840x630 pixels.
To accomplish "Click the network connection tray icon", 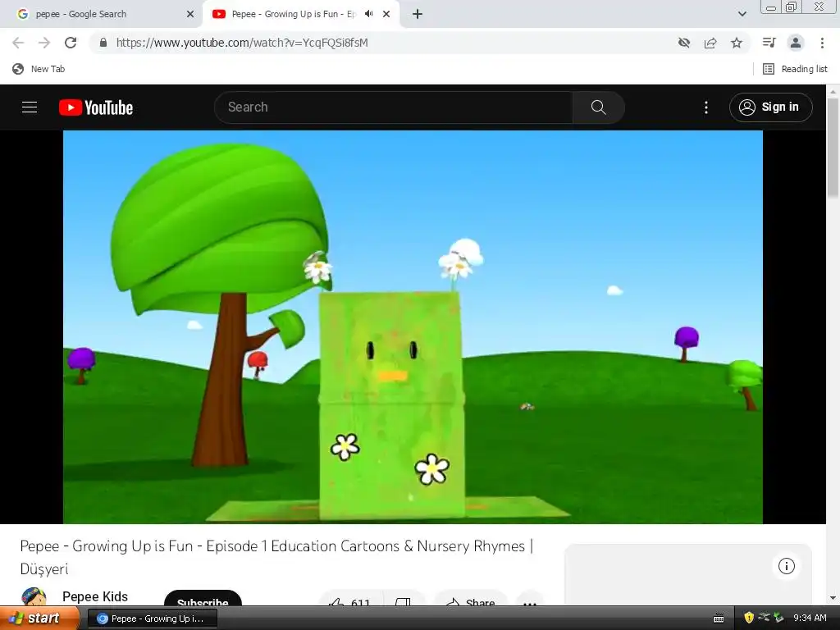I will pyautogui.click(x=764, y=619).
